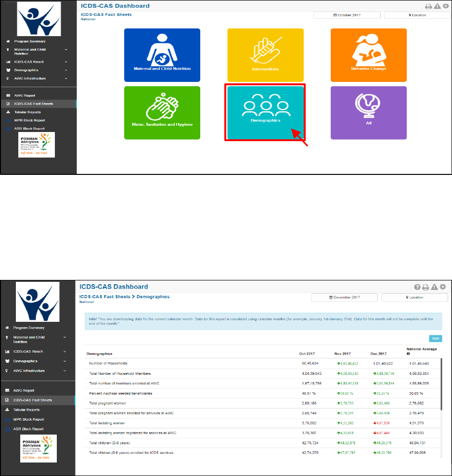Image resolution: width=452 pixels, height=476 pixels.
Task: Select the Behavior Change tile
Action: pos(369,55)
